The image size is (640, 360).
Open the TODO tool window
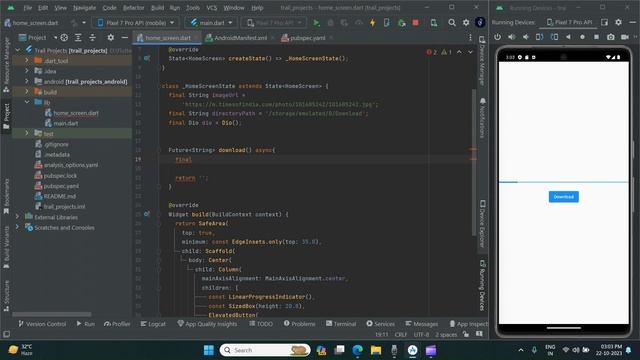(261, 324)
